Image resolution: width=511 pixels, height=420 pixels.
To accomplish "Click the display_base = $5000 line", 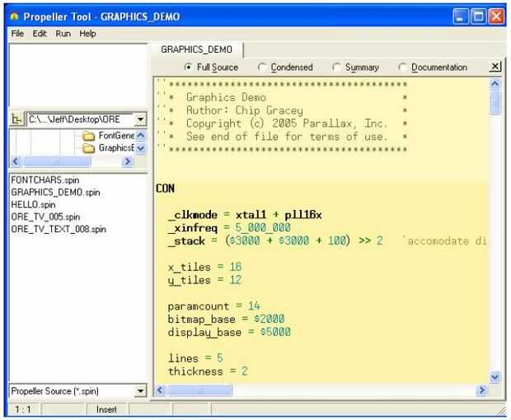I will 229,332.
